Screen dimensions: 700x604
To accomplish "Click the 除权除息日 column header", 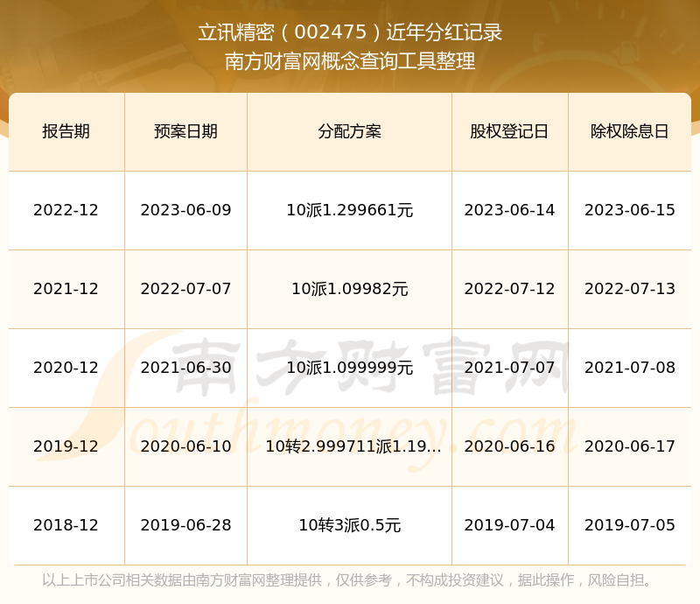I will (x=629, y=132).
